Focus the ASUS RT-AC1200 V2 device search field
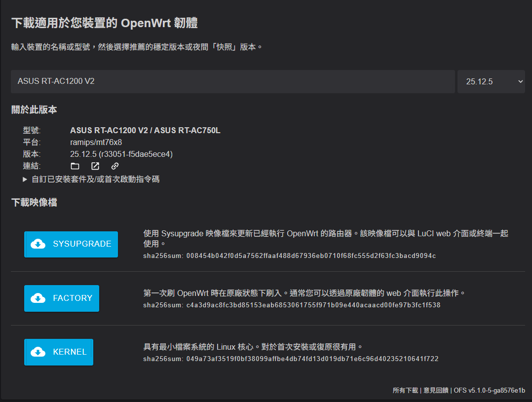This screenshot has width=532, height=402. click(233, 81)
